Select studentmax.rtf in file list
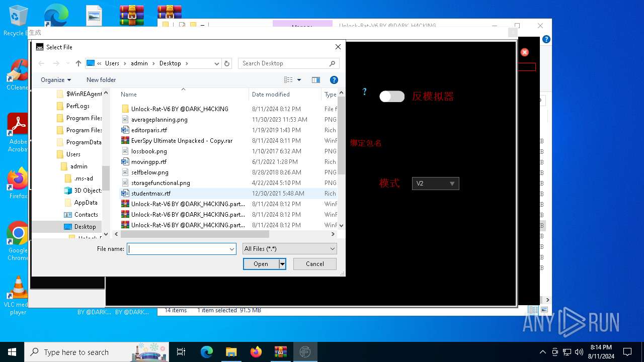The width and height of the screenshot is (644, 362). 151,194
